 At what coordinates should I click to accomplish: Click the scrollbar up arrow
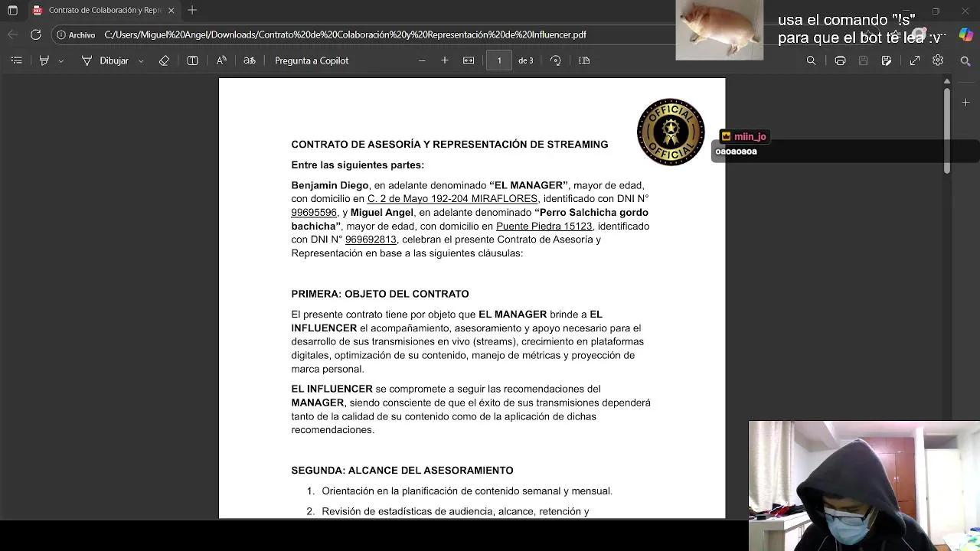click(947, 81)
